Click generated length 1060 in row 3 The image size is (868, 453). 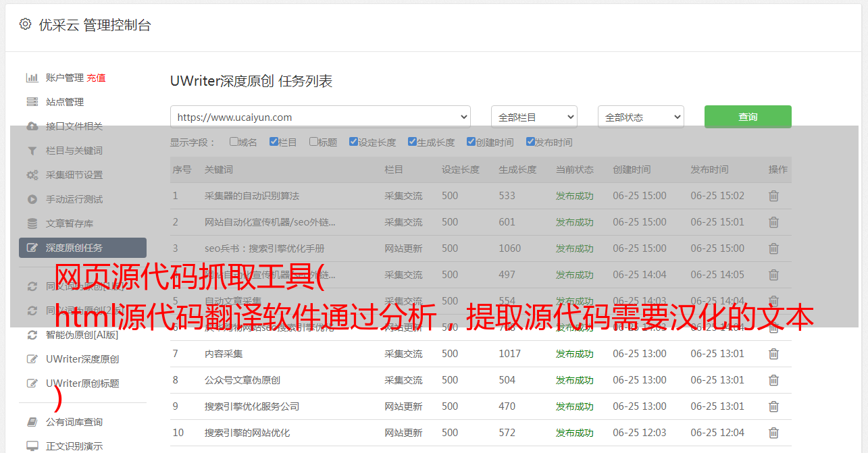pyautogui.click(x=510, y=248)
